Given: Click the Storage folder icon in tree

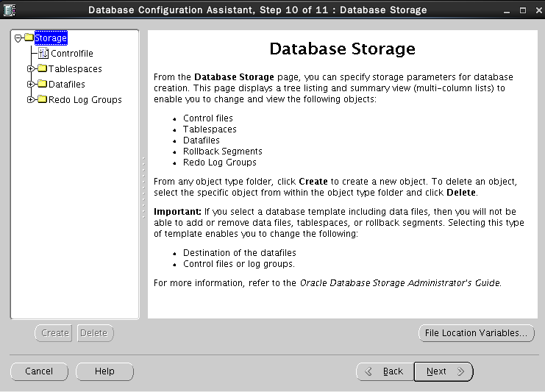Looking at the screenshot, I should 29,38.
